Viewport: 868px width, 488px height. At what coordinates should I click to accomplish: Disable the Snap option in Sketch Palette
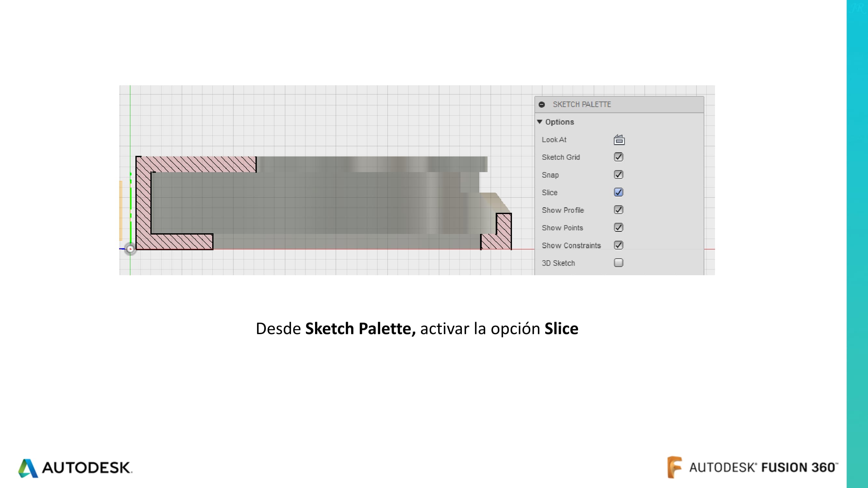(x=619, y=175)
